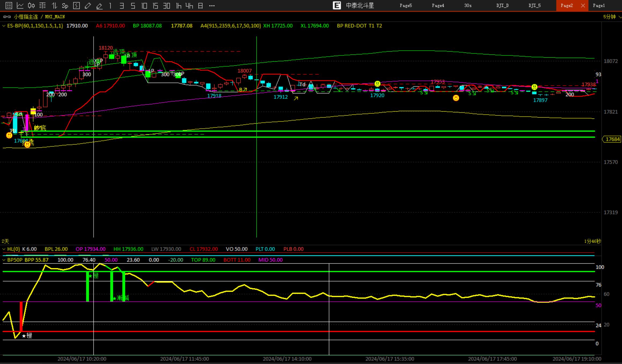Close the Page2 tab

coord(583,6)
